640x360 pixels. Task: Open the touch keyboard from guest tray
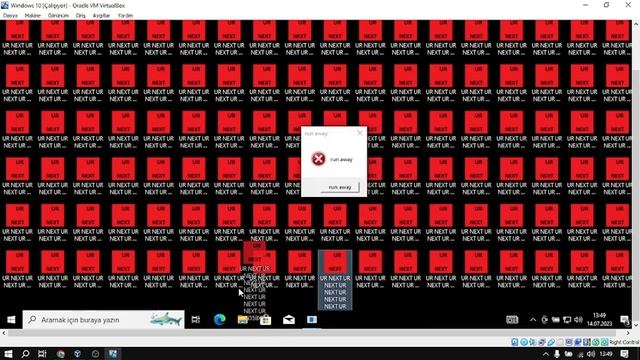[512, 320]
